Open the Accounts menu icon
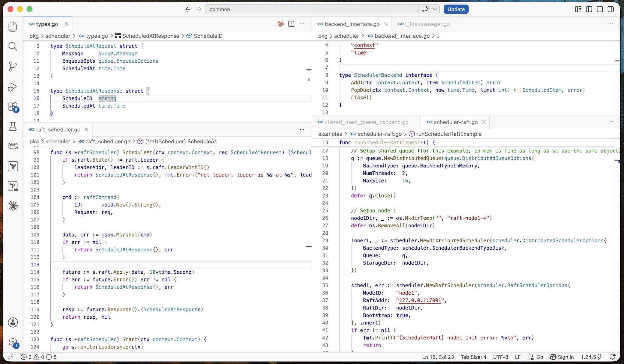Viewport: 624px width, 364px height. pyautogui.click(x=13, y=322)
